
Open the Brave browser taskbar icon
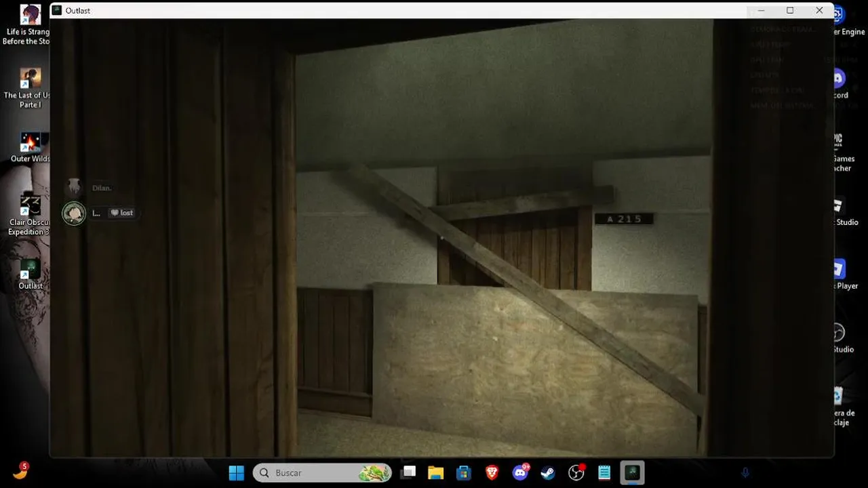click(x=492, y=472)
